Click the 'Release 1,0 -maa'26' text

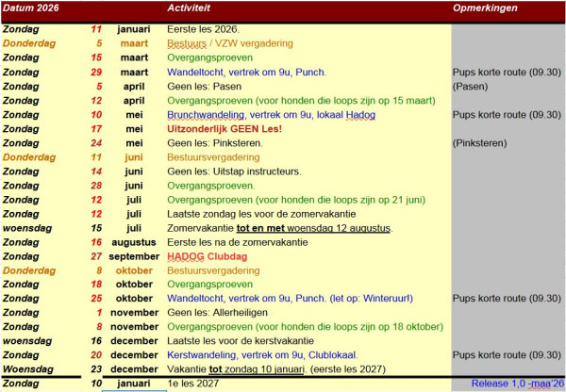coord(518,384)
